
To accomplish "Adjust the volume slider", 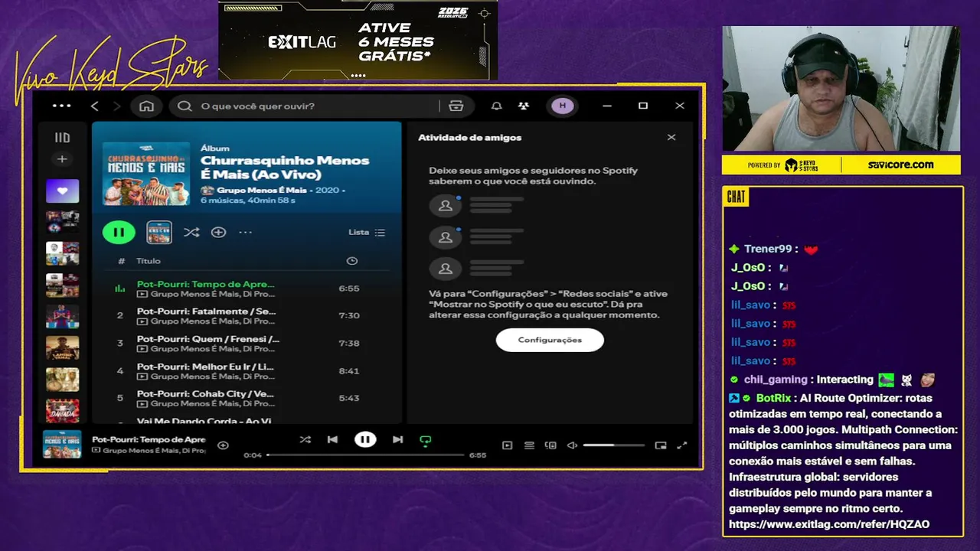I will point(613,445).
